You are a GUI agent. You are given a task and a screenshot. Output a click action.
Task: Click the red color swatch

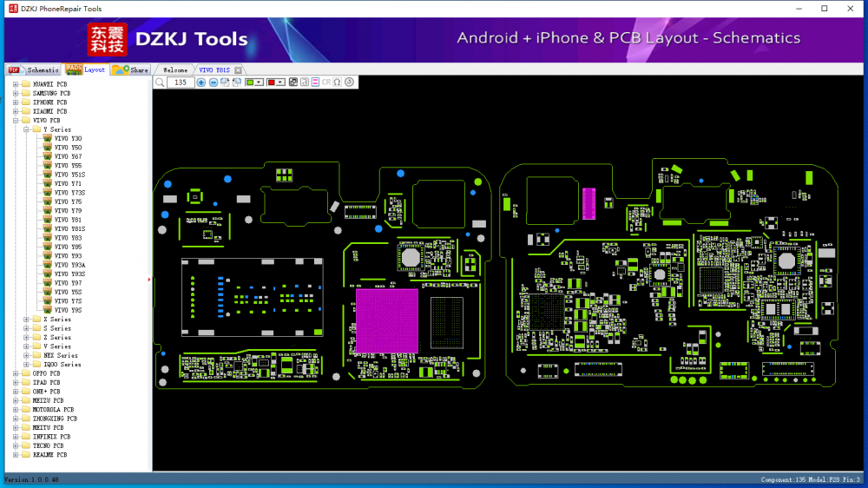(271, 82)
